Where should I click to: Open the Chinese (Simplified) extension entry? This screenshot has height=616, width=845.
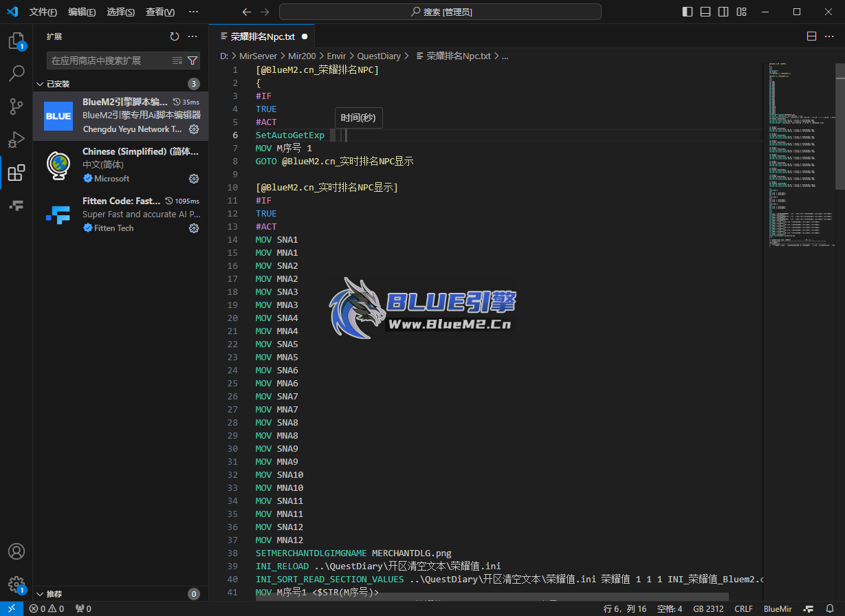click(x=120, y=165)
